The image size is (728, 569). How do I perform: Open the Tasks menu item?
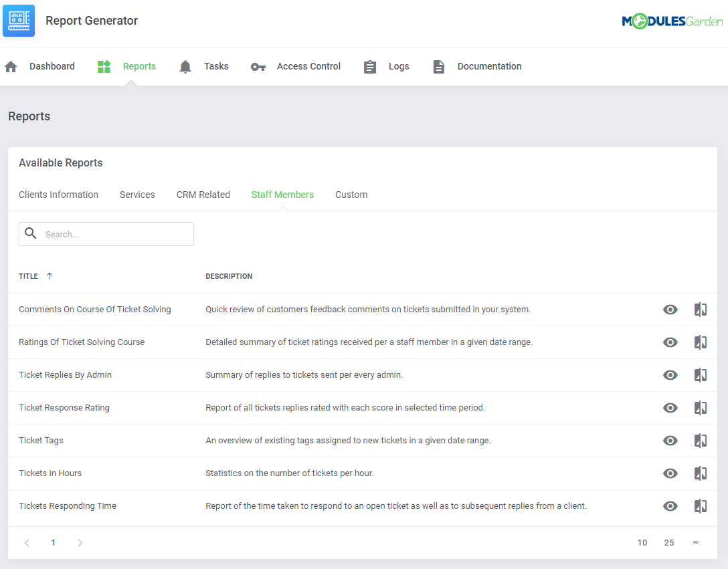[x=216, y=66]
